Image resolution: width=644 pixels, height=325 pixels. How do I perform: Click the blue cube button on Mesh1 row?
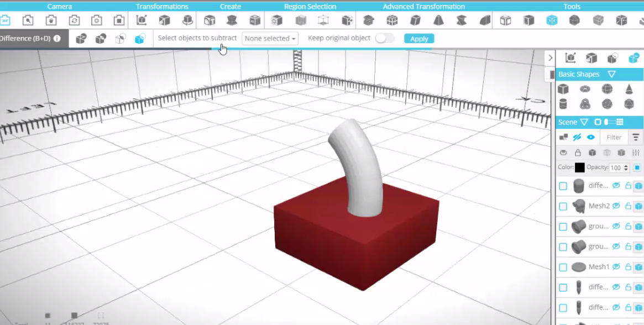(x=638, y=266)
